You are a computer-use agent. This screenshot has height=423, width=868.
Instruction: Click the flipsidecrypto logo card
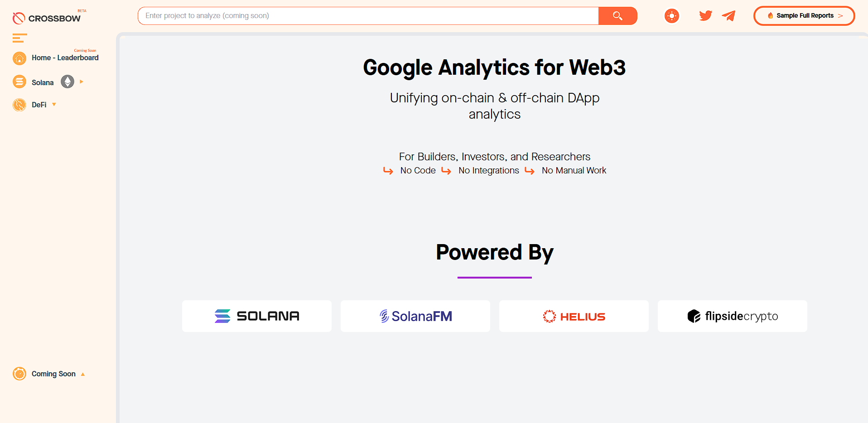coord(732,316)
